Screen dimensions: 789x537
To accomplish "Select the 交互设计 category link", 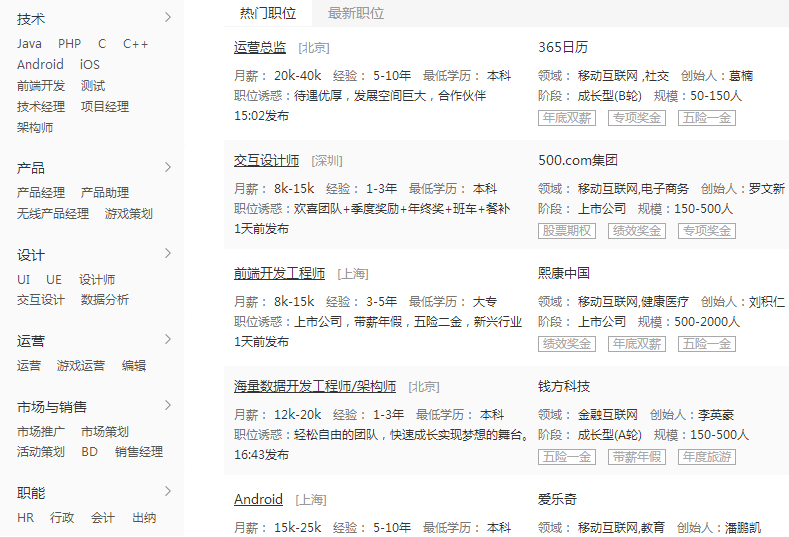I will pyautogui.click(x=41, y=299).
